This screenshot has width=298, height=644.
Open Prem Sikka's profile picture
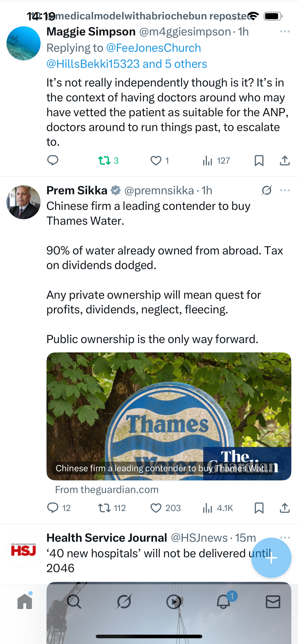tap(24, 202)
